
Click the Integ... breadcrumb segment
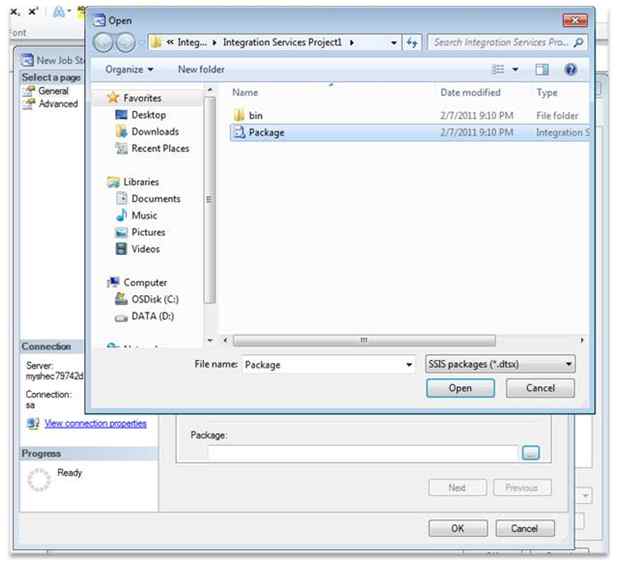tap(192, 42)
